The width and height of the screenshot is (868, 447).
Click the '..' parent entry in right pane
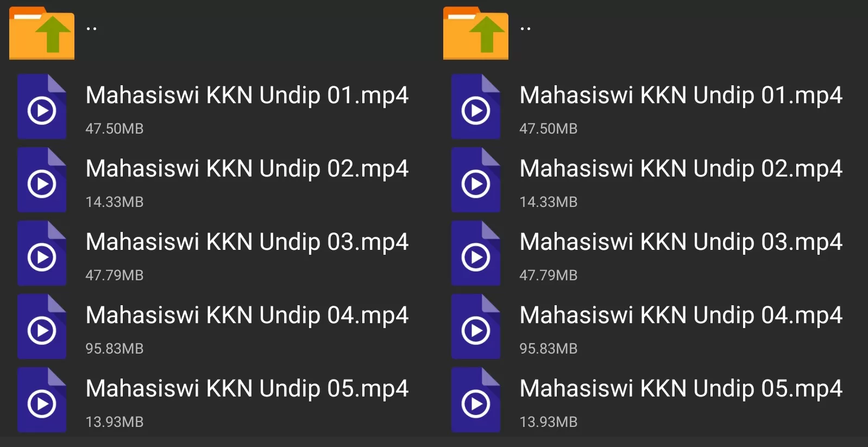click(651, 33)
